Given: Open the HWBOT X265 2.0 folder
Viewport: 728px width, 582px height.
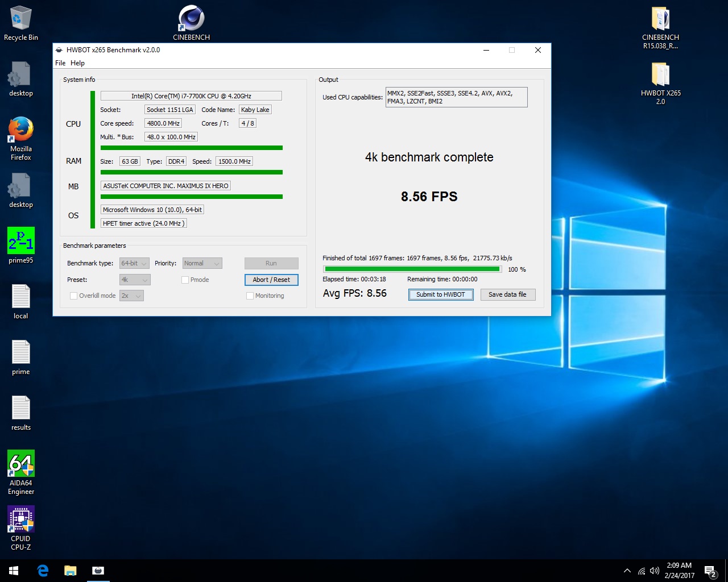Looking at the screenshot, I should tap(660, 83).
